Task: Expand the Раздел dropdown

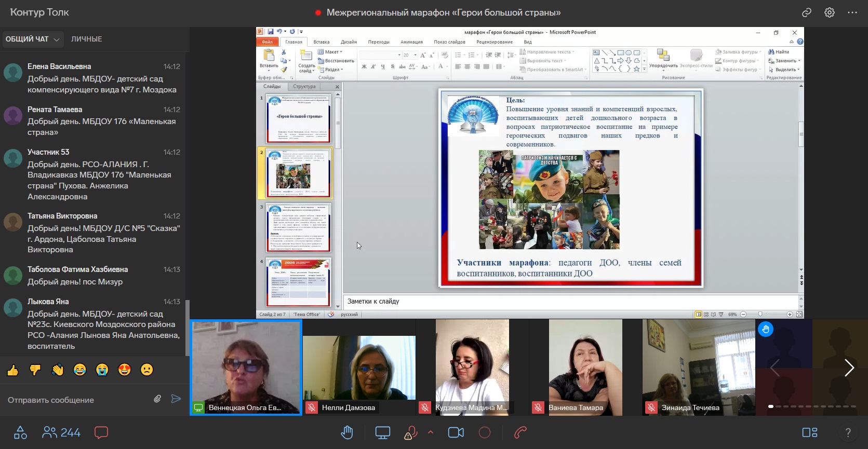Action: tap(330, 70)
